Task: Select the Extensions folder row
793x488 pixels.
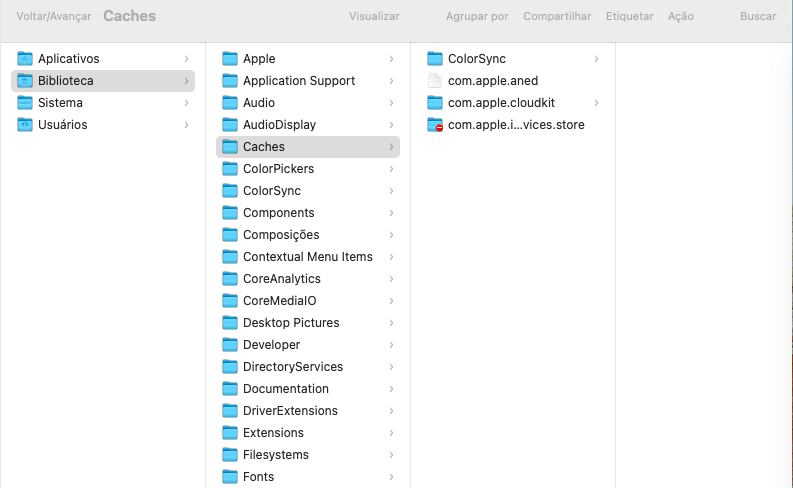Action: point(308,433)
